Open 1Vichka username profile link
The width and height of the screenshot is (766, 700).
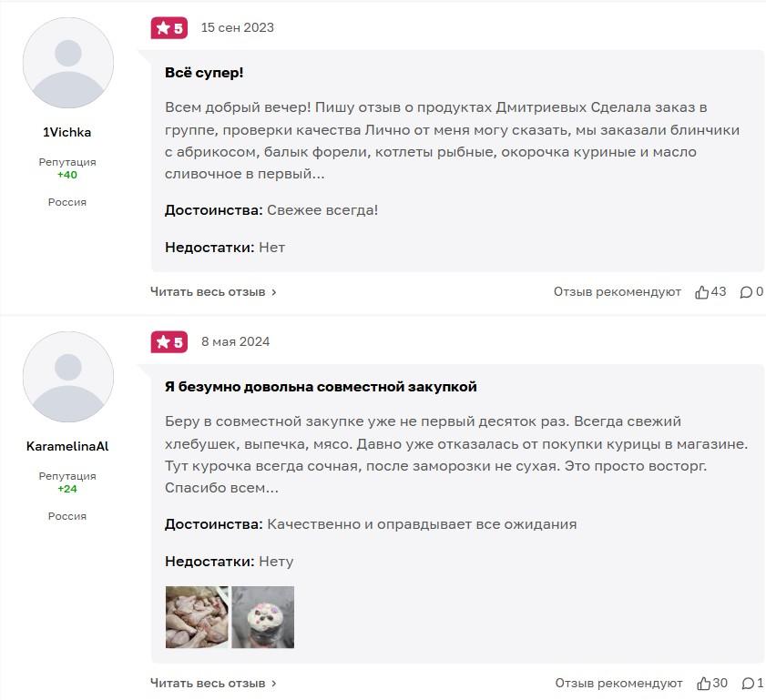67,132
